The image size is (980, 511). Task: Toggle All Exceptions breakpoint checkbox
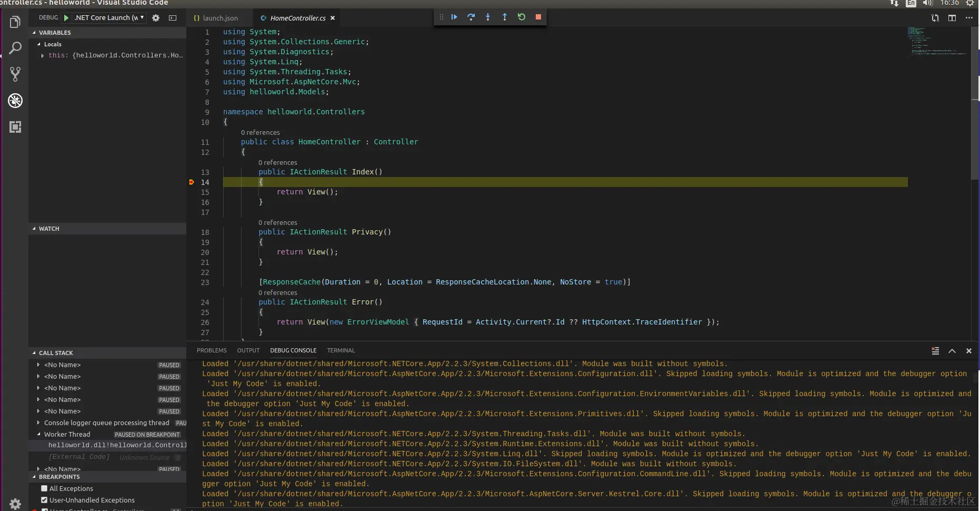44,488
